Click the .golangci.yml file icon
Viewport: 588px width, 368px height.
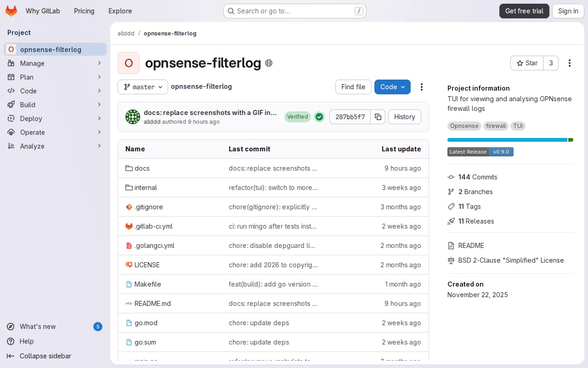click(129, 246)
